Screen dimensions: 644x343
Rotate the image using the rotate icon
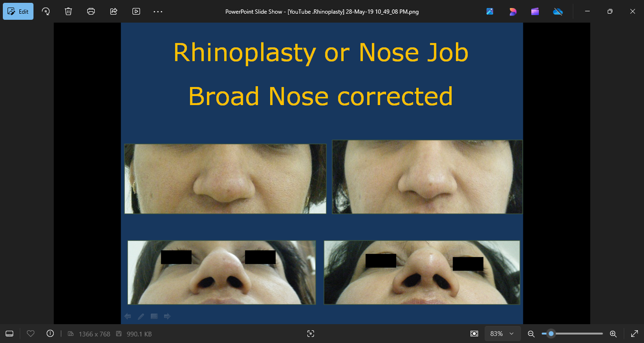click(x=46, y=11)
